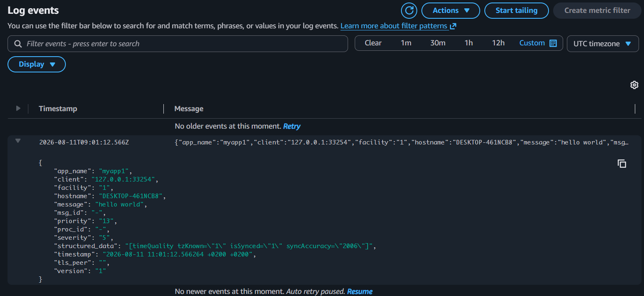
Task: Click the calendar icon beside Custom
Action: [x=553, y=43]
